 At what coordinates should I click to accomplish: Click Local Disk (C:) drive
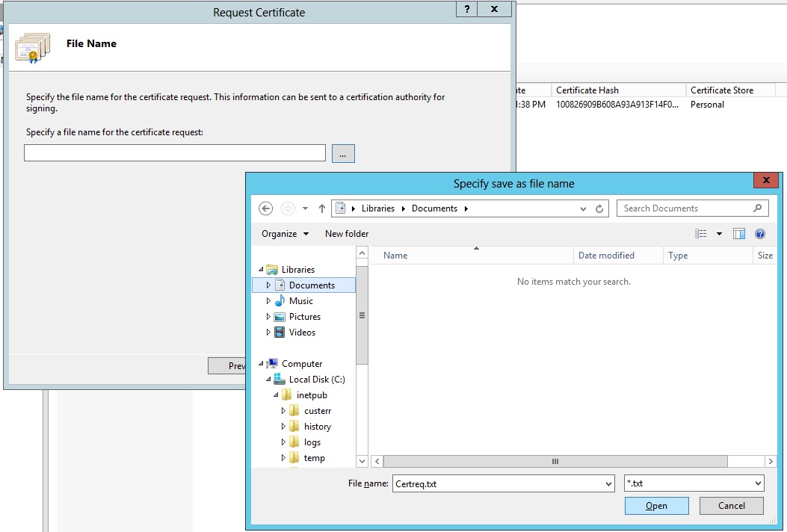pyautogui.click(x=316, y=380)
